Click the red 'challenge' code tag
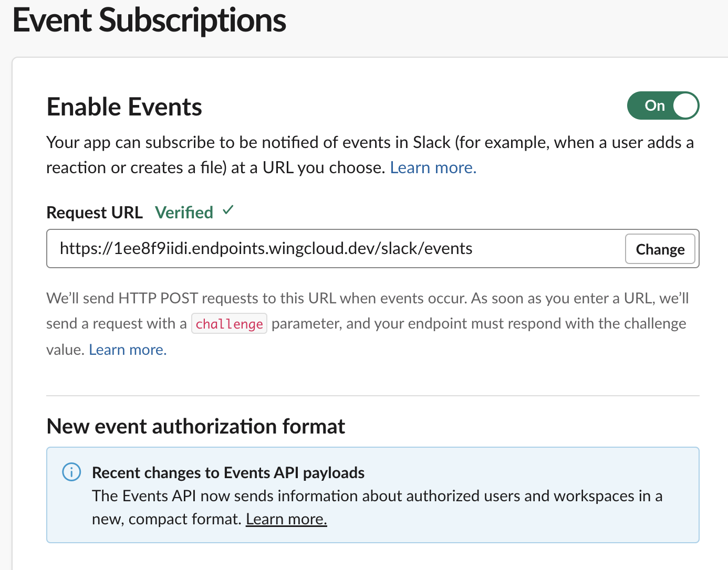 (229, 324)
